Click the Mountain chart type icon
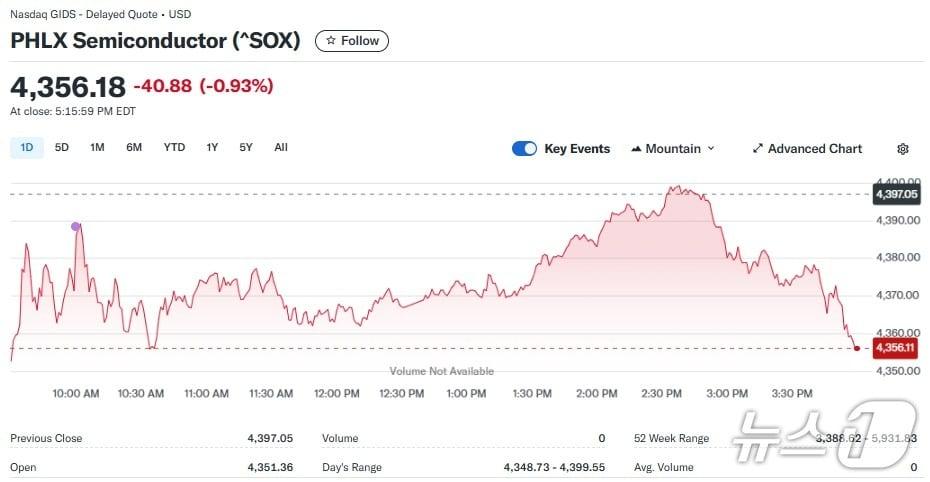Screen dimensions: 930x482 [x=636, y=149]
